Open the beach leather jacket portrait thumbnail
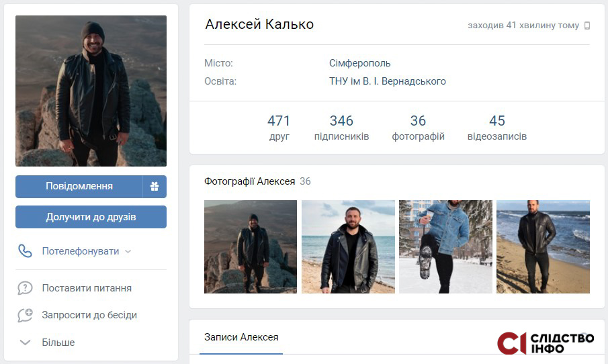The width and height of the screenshot is (608, 364). click(x=348, y=246)
